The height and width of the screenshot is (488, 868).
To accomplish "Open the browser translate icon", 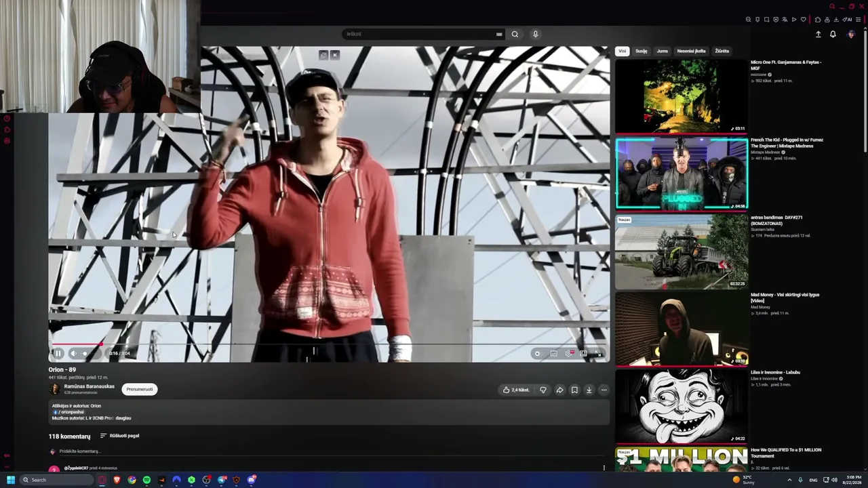I will tap(785, 20).
